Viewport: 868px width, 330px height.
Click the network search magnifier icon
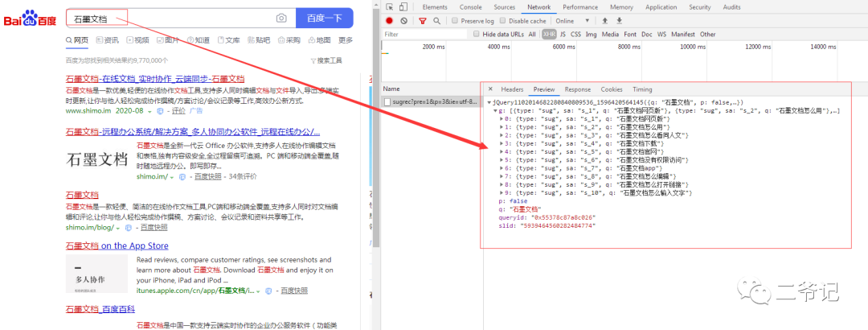[x=436, y=20]
